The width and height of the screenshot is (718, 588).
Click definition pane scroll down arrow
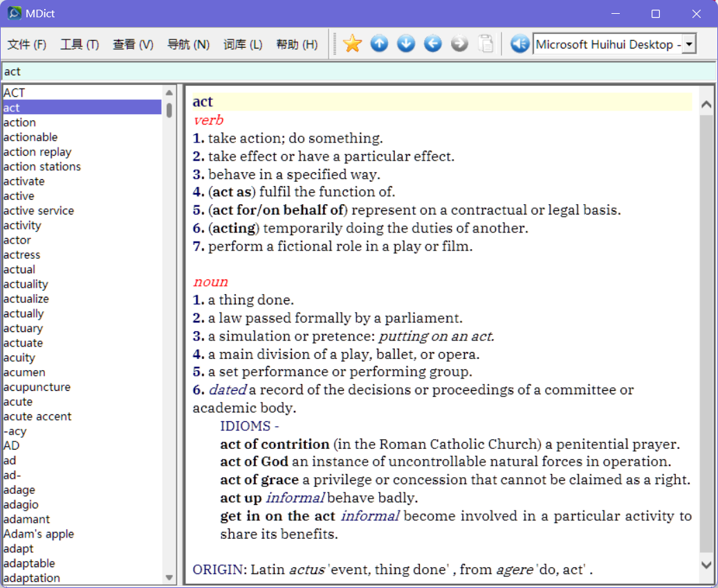point(706,565)
